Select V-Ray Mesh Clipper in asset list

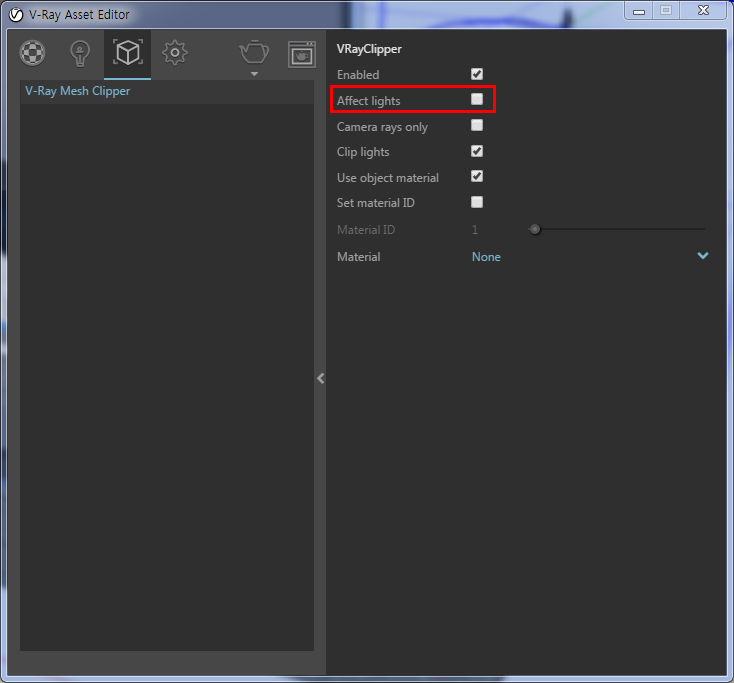[x=167, y=91]
